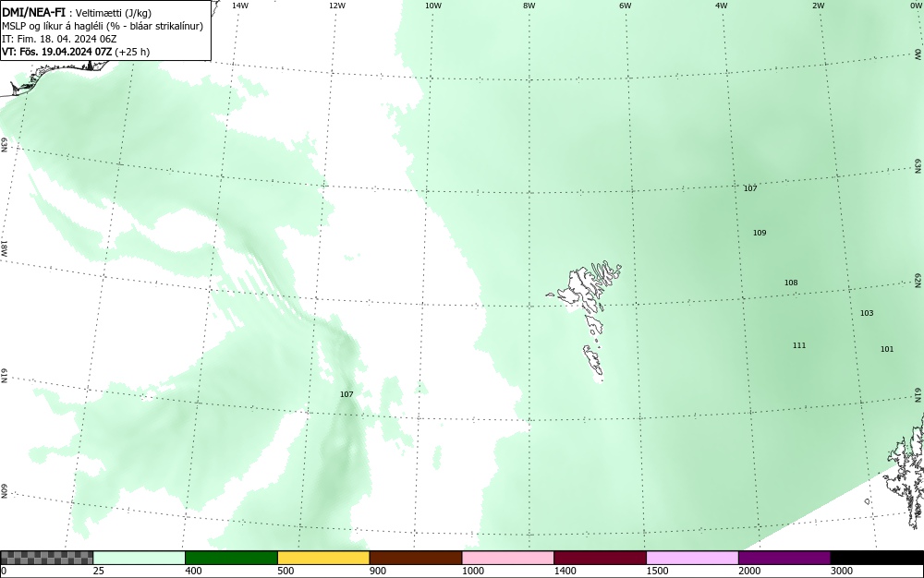Click the lavender 1500–2000 legend swatch
This screenshot has height=578, width=924.
[692, 558]
